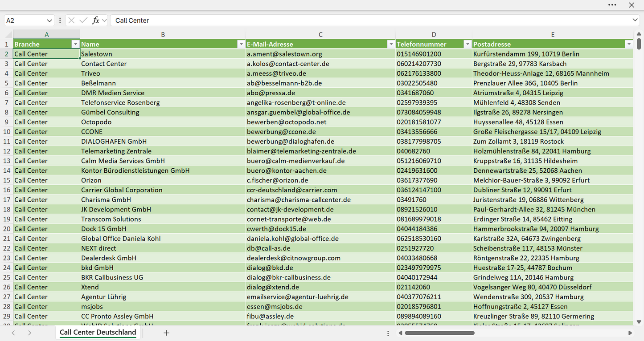Select the DMR Medien Service cell

point(163,93)
